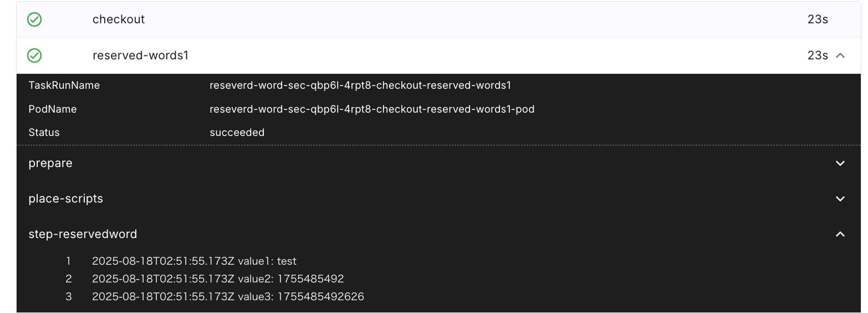Select log line with value2 output
The height and width of the screenshot is (313, 868).
pos(218,279)
